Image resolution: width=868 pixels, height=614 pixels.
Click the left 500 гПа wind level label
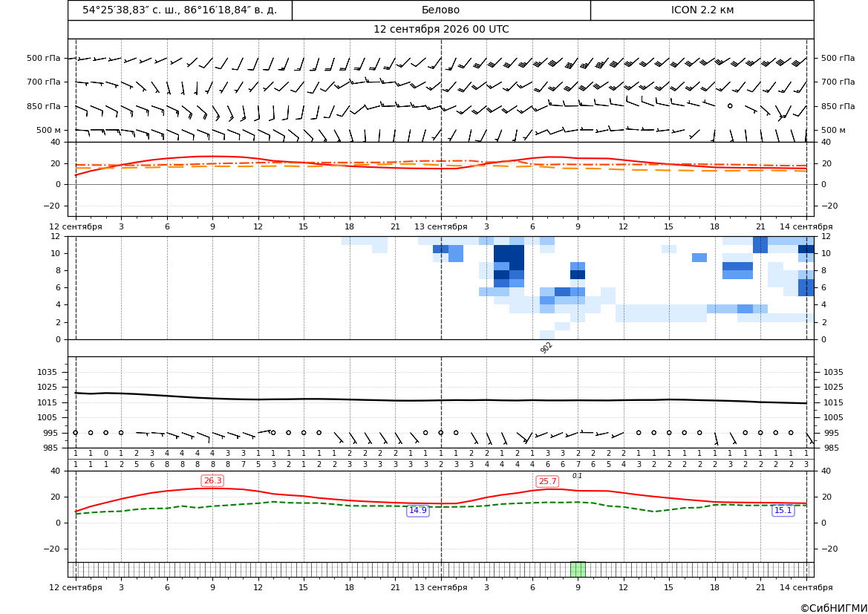coord(44,58)
